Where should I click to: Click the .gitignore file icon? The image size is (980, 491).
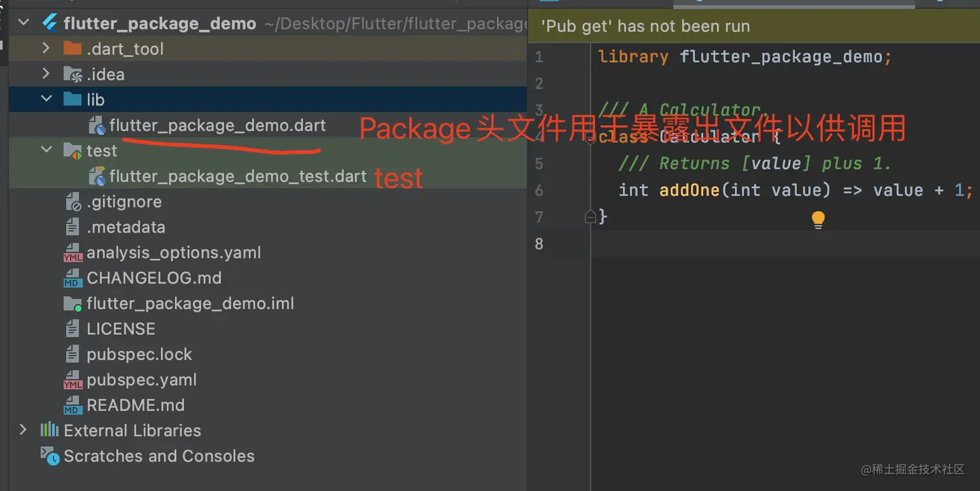74,201
